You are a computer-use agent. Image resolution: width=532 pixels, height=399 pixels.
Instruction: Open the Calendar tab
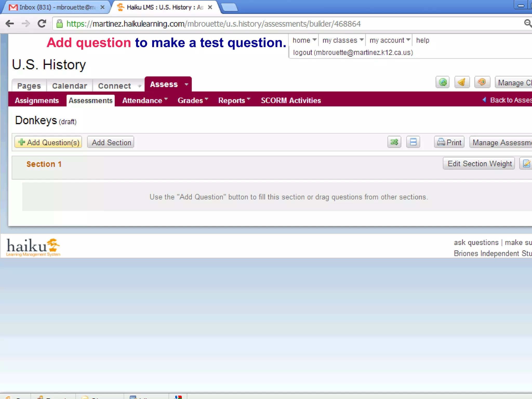pos(69,86)
